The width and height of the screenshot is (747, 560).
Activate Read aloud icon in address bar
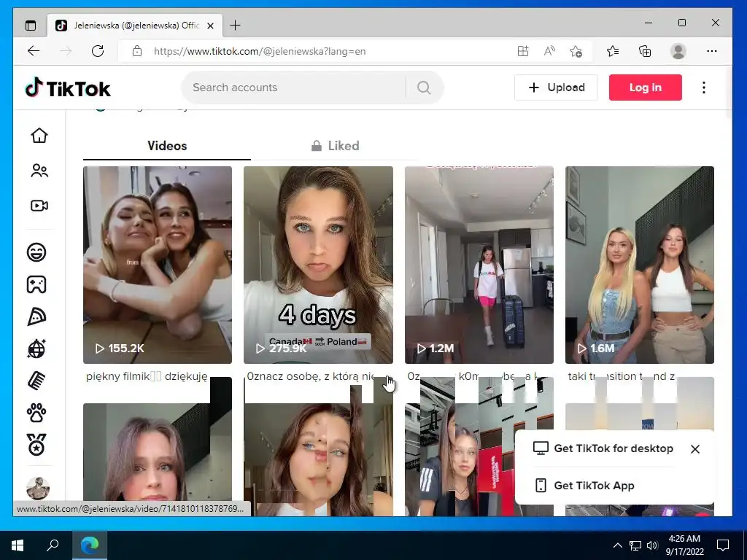point(549,51)
